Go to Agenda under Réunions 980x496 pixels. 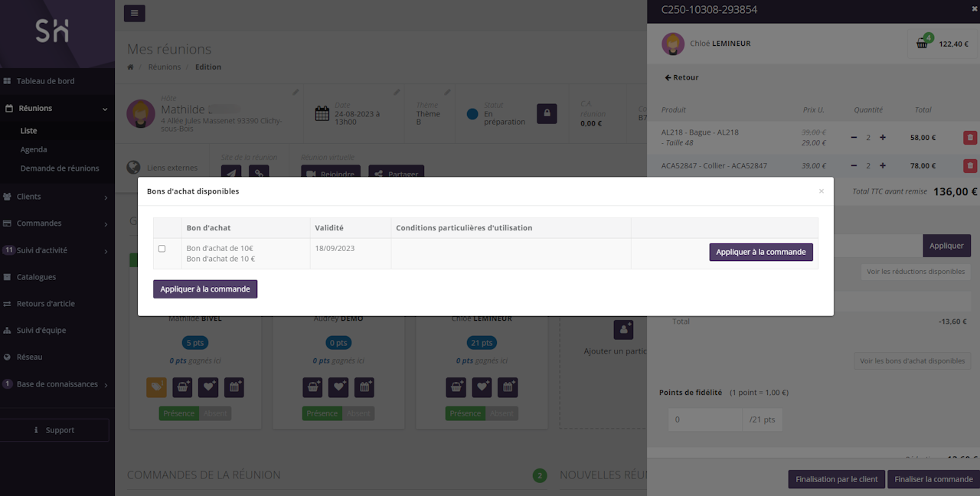click(34, 150)
